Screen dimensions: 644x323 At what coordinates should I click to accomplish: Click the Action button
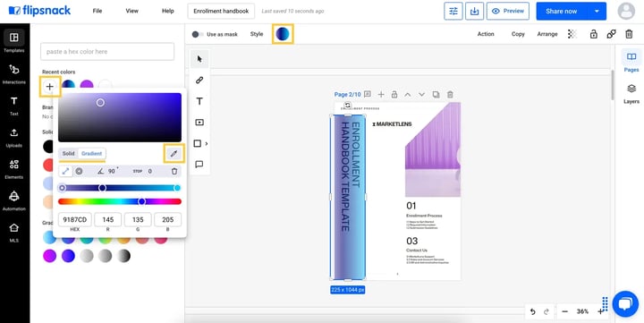(486, 34)
